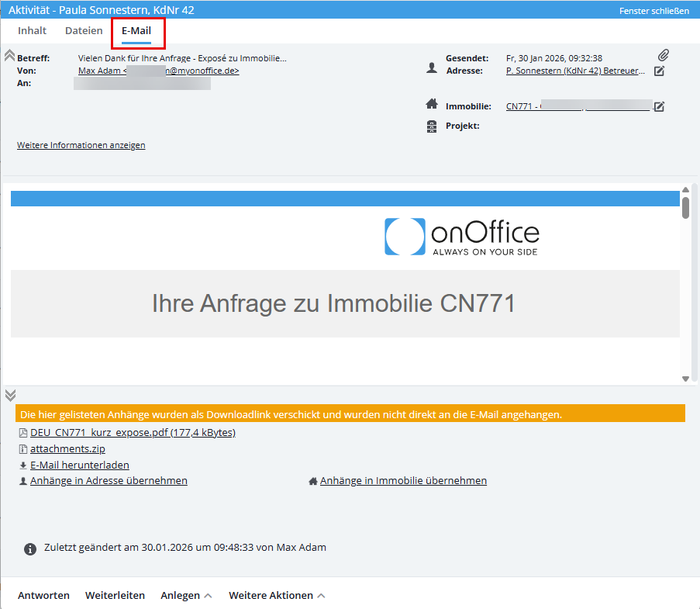Switch to the Inhalt tab
The height and width of the screenshot is (609, 700).
click(x=33, y=31)
